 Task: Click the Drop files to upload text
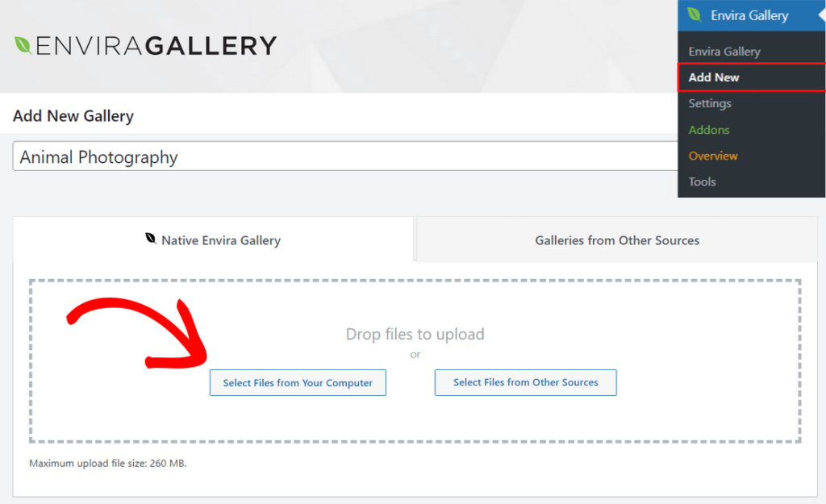pos(415,333)
